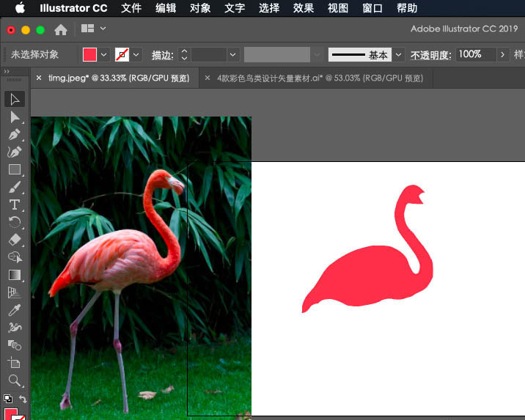
Task: Click the Home icon in the top bar
Action: [61, 29]
